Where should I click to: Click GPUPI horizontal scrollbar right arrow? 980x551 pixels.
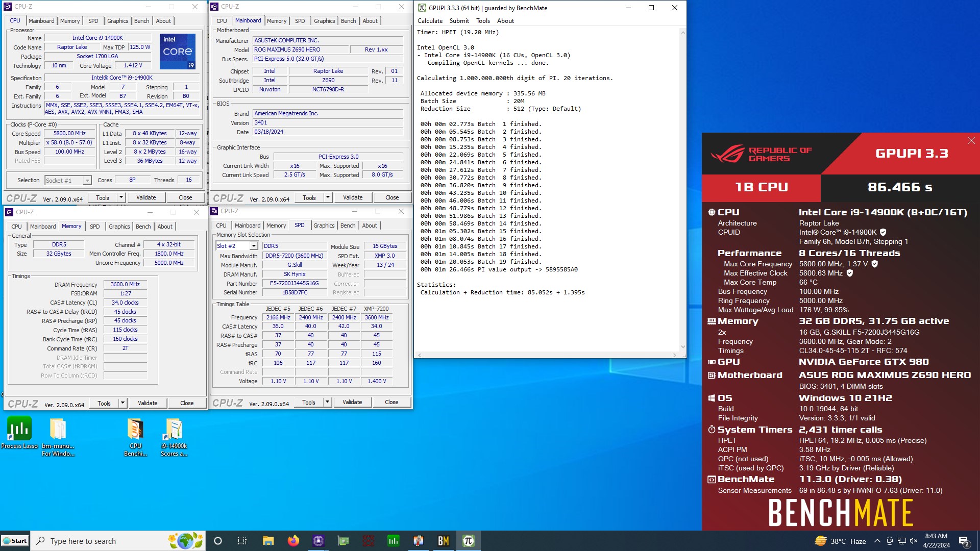[x=674, y=355]
